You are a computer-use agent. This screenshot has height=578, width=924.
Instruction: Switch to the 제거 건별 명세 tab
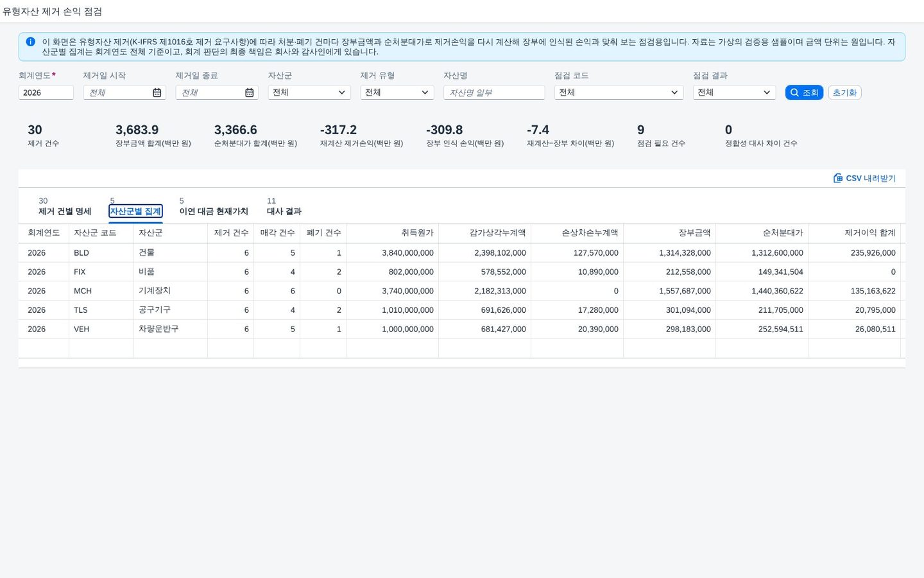click(65, 211)
